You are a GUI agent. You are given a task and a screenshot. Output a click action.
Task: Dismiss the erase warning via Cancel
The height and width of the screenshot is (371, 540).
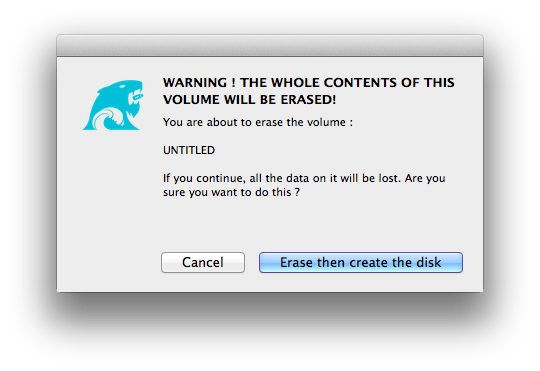tap(203, 262)
